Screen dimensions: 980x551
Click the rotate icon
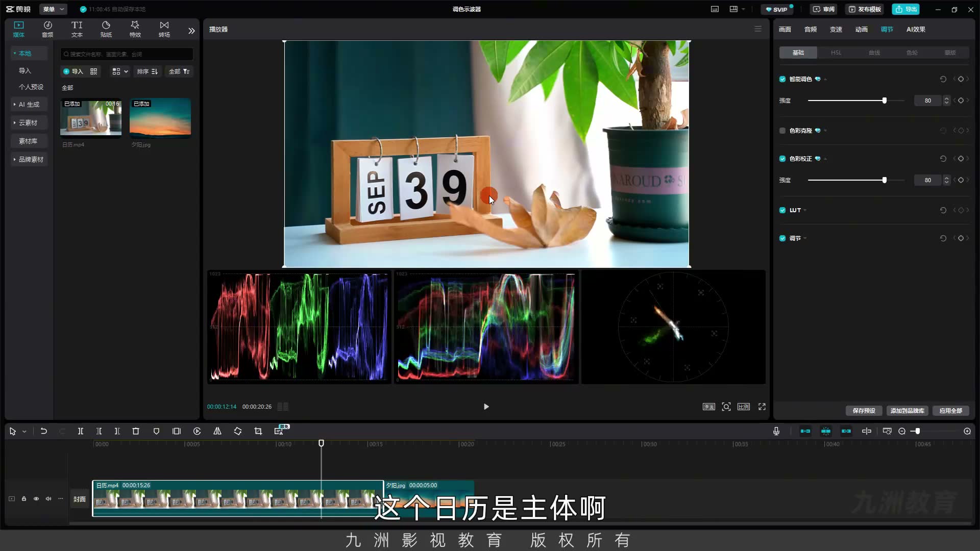(x=238, y=431)
